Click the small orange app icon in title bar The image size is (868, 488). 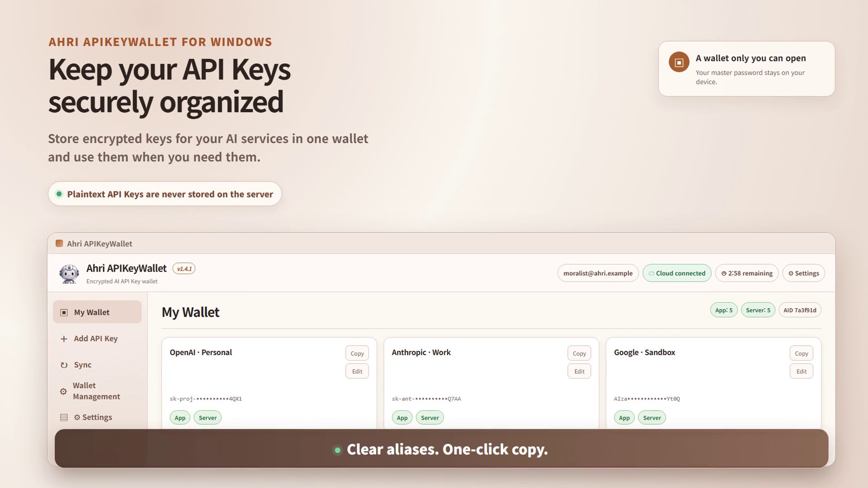coord(59,244)
